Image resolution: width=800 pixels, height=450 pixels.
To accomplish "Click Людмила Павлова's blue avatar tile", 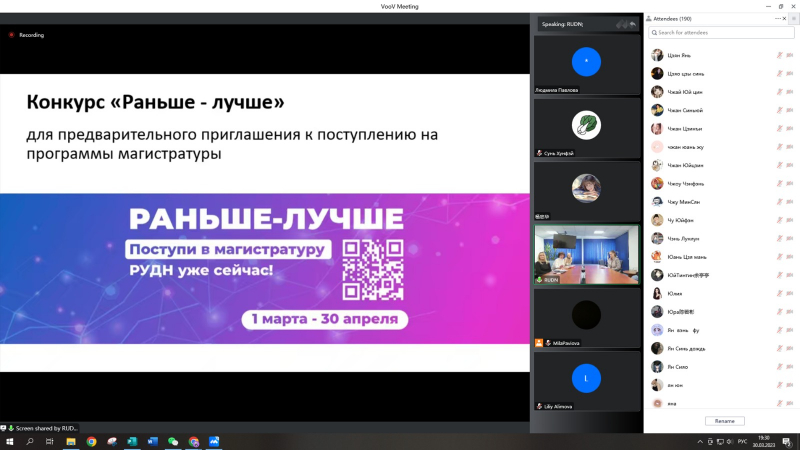I will pyautogui.click(x=587, y=61).
